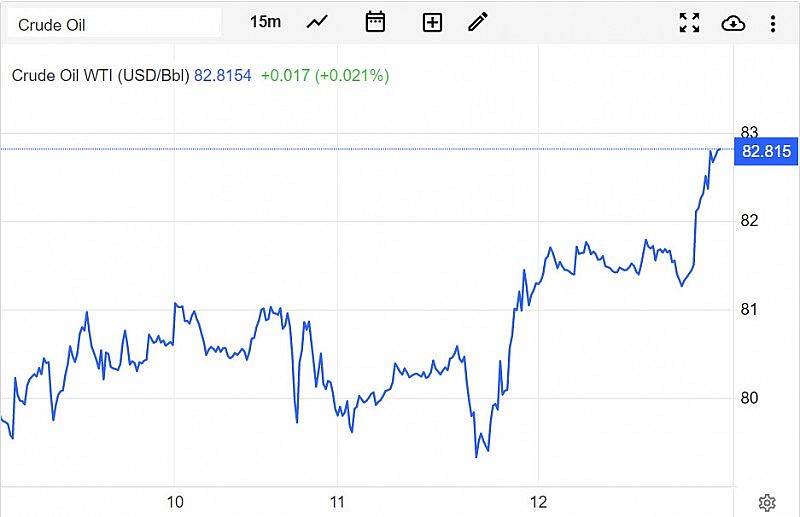
Task: Click the 11 label on time axis
Action: click(x=338, y=501)
